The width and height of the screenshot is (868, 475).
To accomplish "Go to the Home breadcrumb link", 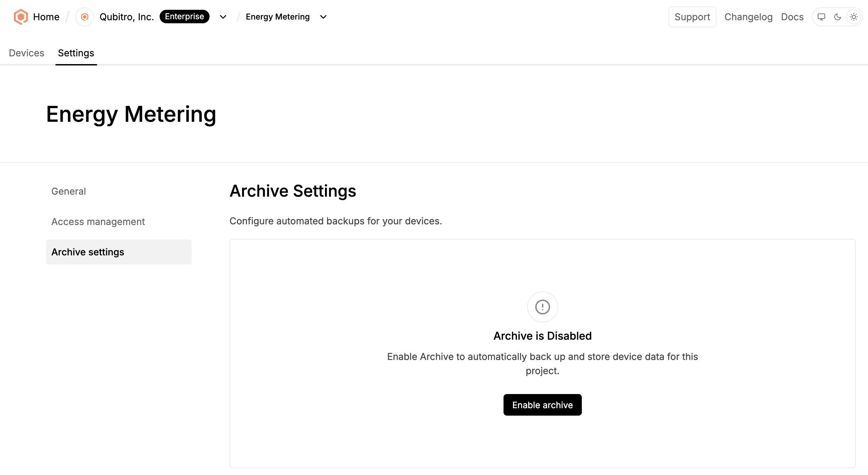I will (46, 17).
